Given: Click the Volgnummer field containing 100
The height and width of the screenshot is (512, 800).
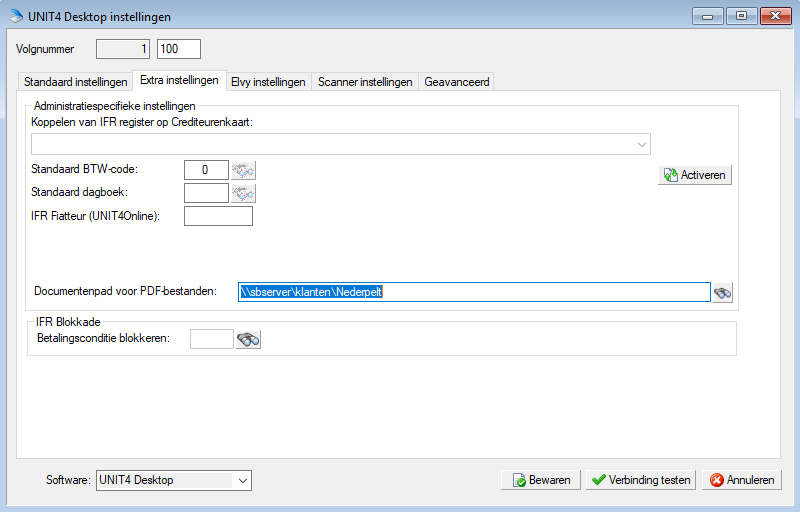Looking at the screenshot, I should (x=179, y=49).
